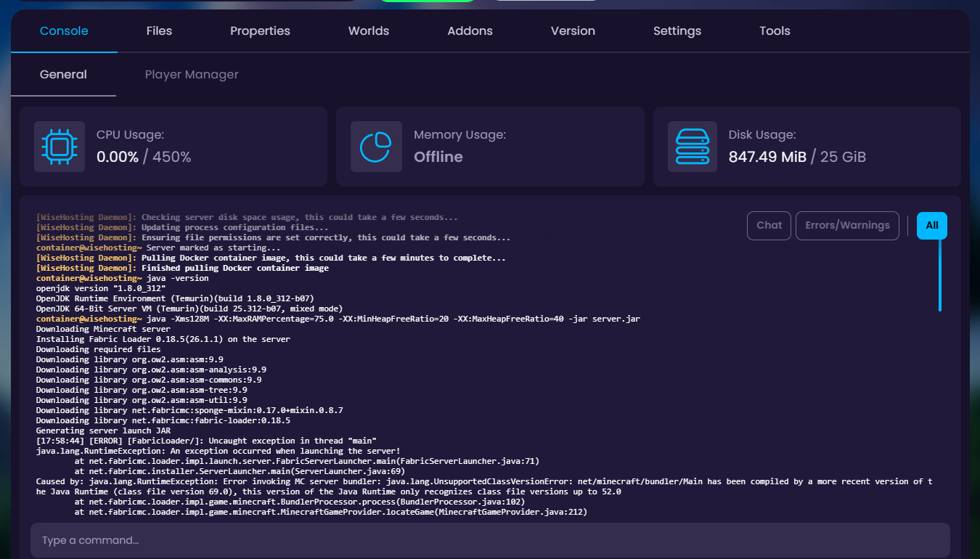Viewport: 980px width, 559px height.
Task: Click the [ERROR] Uncaught exception line
Action: (206, 441)
